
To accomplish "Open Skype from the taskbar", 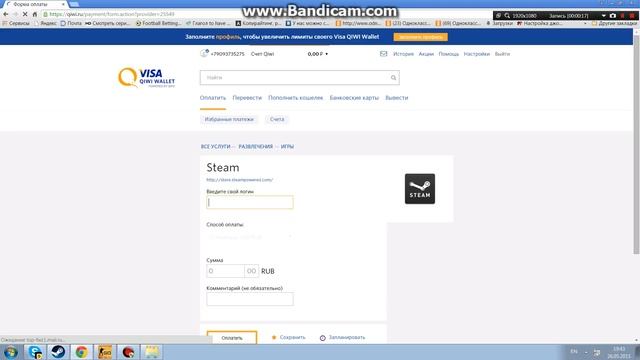I will point(35,352).
